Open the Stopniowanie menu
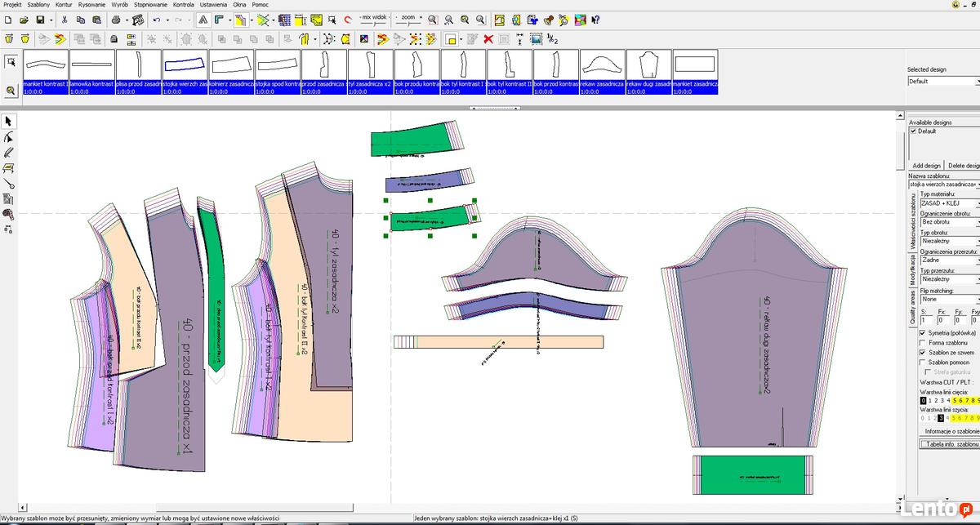Screen dimensions: 980x525 (152, 4)
